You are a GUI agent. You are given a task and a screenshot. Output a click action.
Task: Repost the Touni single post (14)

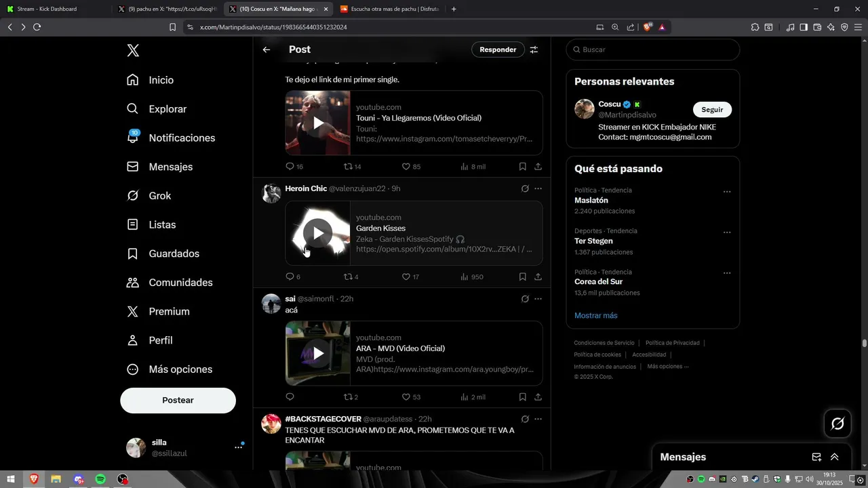point(353,167)
